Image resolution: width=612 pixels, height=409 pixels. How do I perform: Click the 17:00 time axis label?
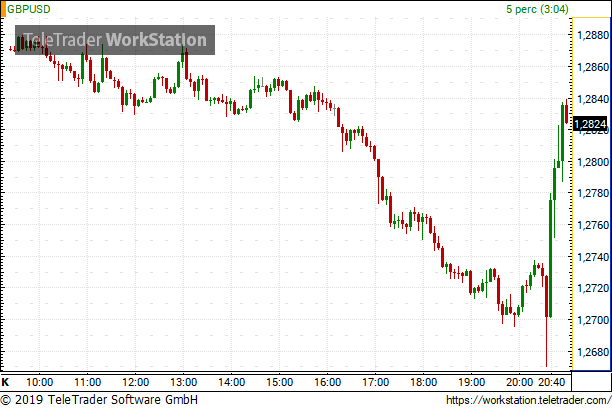point(375,382)
